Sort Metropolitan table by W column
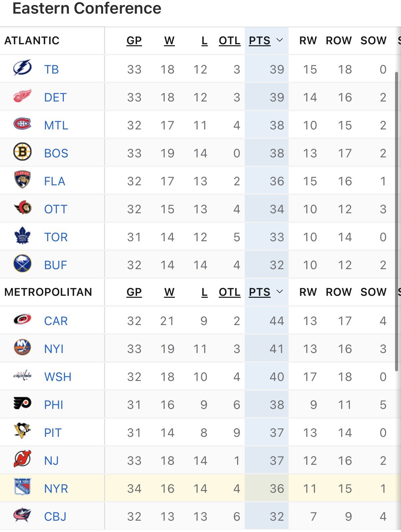The width and height of the screenshot is (401, 532). [x=169, y=292]
